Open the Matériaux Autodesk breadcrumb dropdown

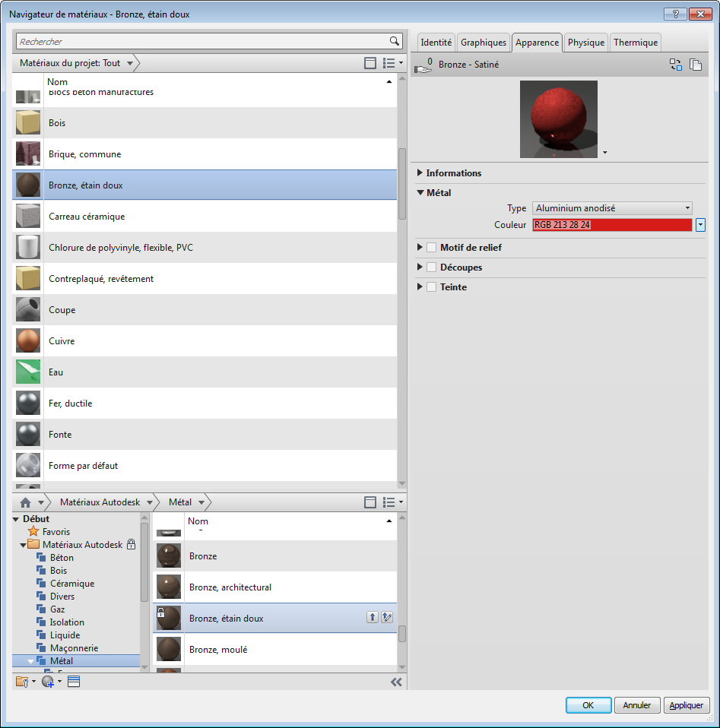[x=150, y=502]
